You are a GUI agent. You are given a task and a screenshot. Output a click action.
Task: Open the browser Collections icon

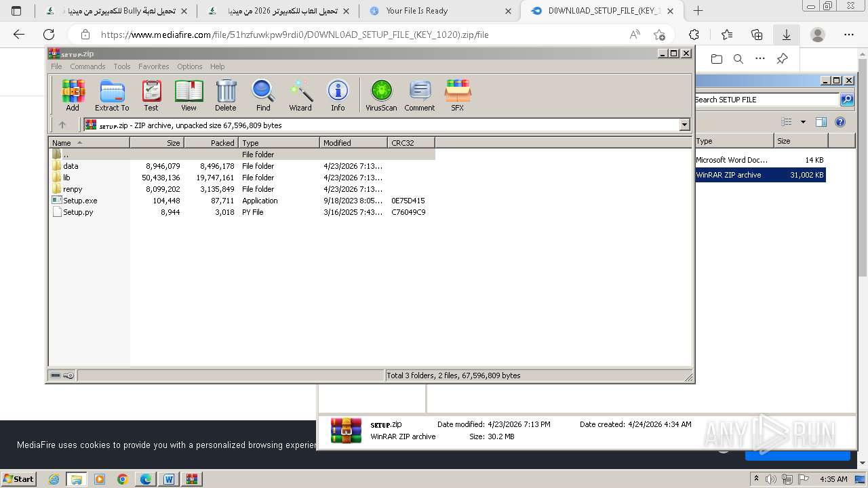tap(757, 35)
